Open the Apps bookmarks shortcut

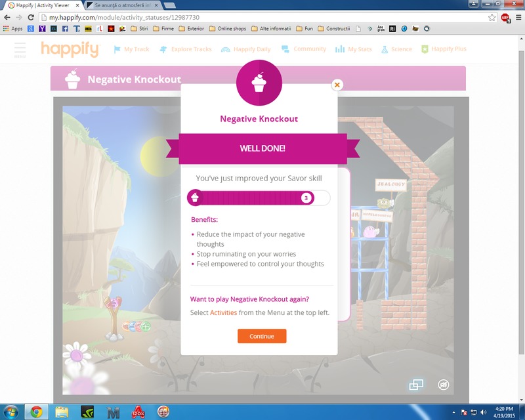pos(12,29)
